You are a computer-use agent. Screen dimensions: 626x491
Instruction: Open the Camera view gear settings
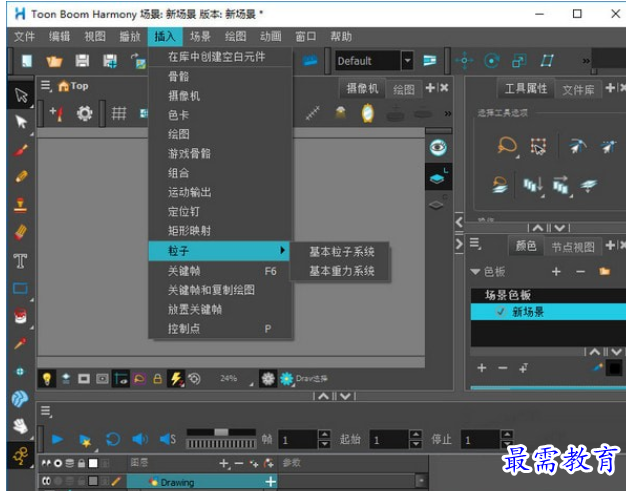tap(84, 114)
